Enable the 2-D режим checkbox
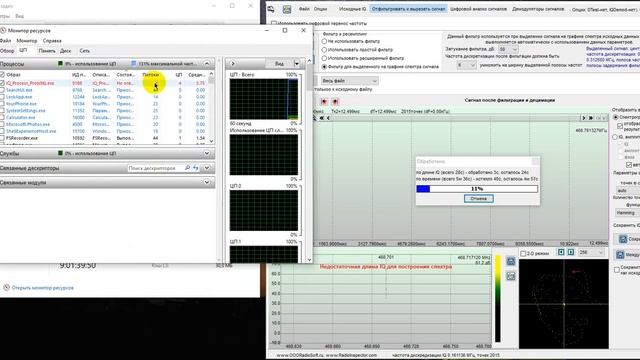The height and width of the screenshot is (360, 640). (x=523, y=253)
